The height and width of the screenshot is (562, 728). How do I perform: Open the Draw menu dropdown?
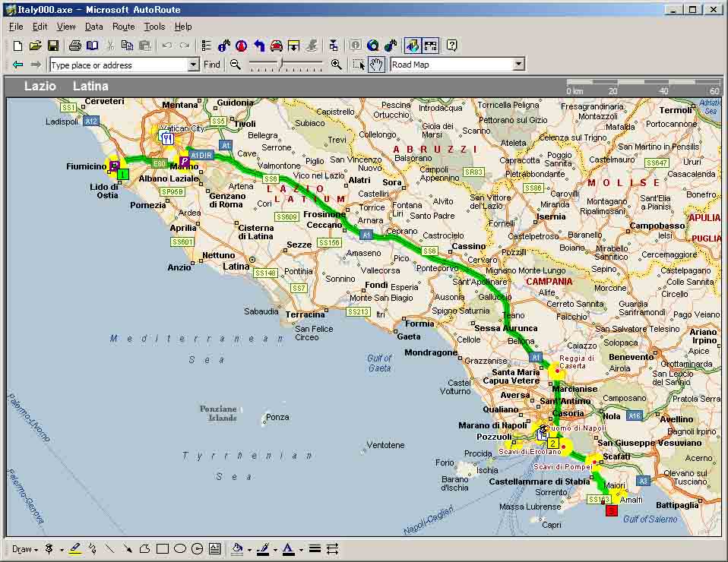(x=24, y=550)
